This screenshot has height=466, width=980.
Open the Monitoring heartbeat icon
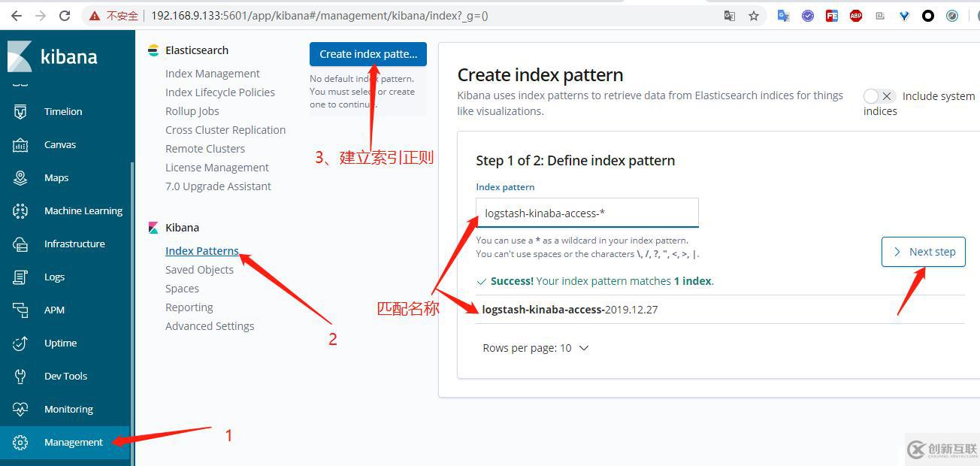pos(20,409)
